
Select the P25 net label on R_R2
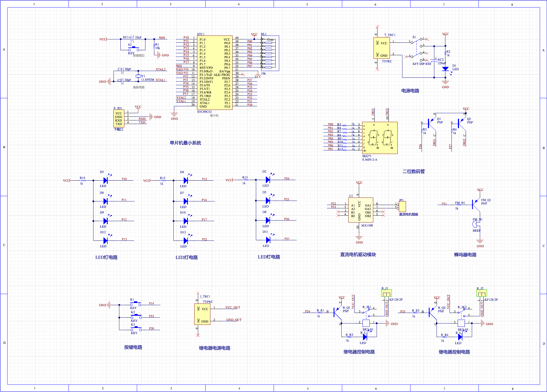403,312
